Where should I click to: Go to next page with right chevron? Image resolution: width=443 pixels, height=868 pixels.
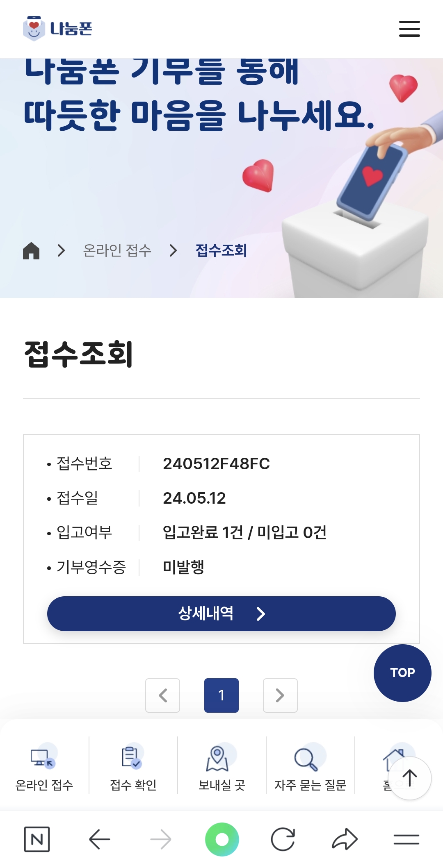[x=280, y=695]
